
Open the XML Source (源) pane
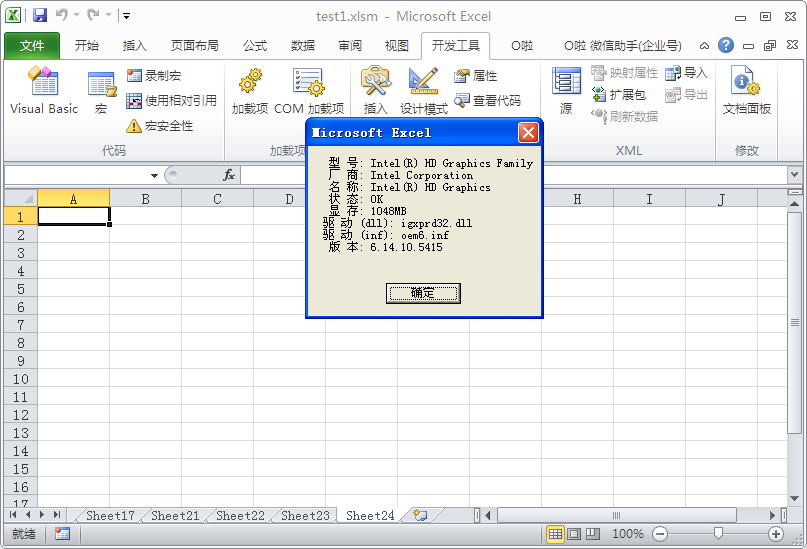[x=566, y=91]
